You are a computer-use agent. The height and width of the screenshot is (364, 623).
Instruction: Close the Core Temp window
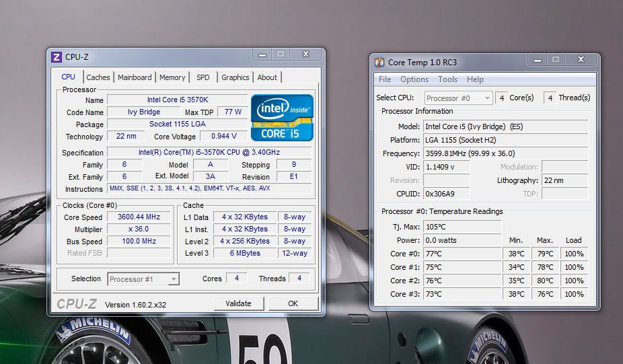coord(581,60)
